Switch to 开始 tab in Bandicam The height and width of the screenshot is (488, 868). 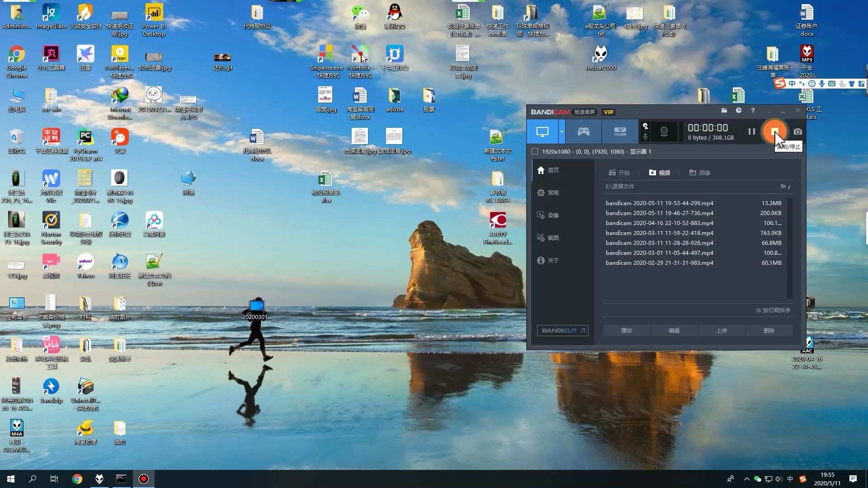(619, 173)
